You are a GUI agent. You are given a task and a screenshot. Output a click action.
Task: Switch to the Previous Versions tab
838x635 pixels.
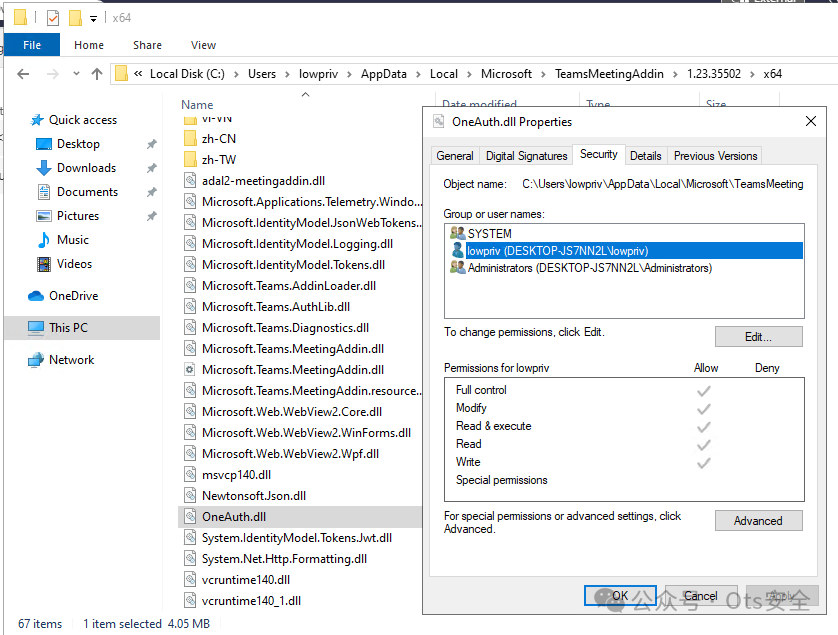point(715,156)
